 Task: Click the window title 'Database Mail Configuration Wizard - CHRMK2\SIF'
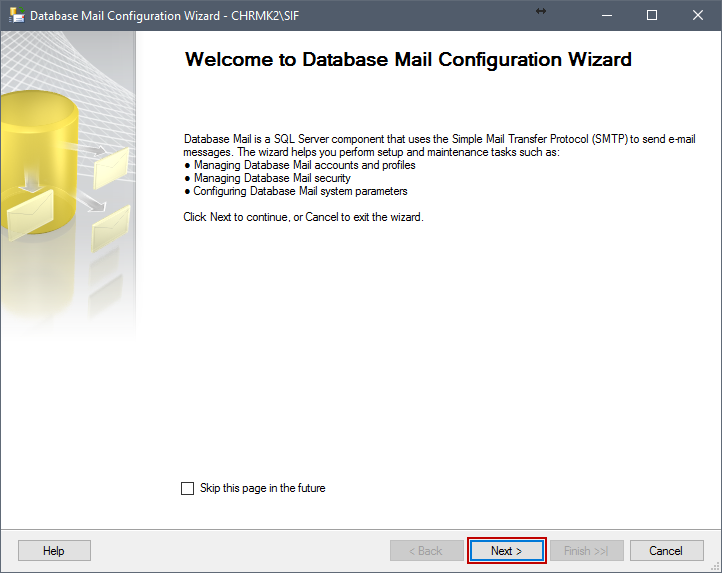pyautogui.click(x=164, y=16)
